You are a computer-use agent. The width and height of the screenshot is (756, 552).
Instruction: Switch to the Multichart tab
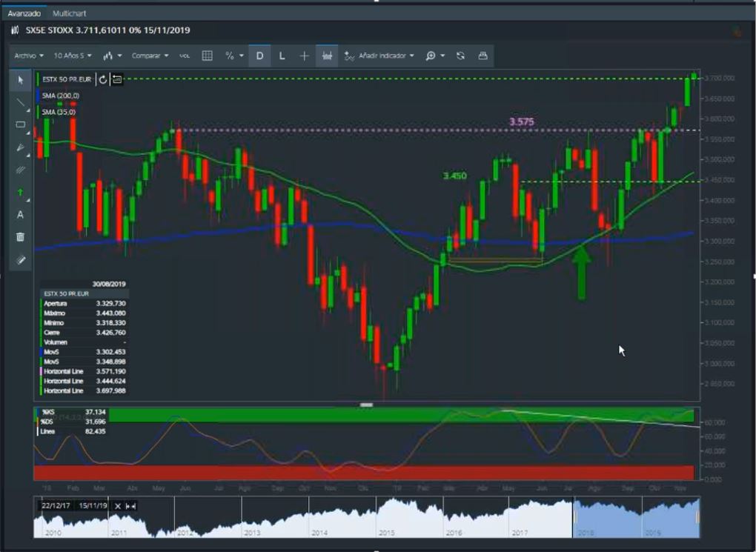pos(70,13)
